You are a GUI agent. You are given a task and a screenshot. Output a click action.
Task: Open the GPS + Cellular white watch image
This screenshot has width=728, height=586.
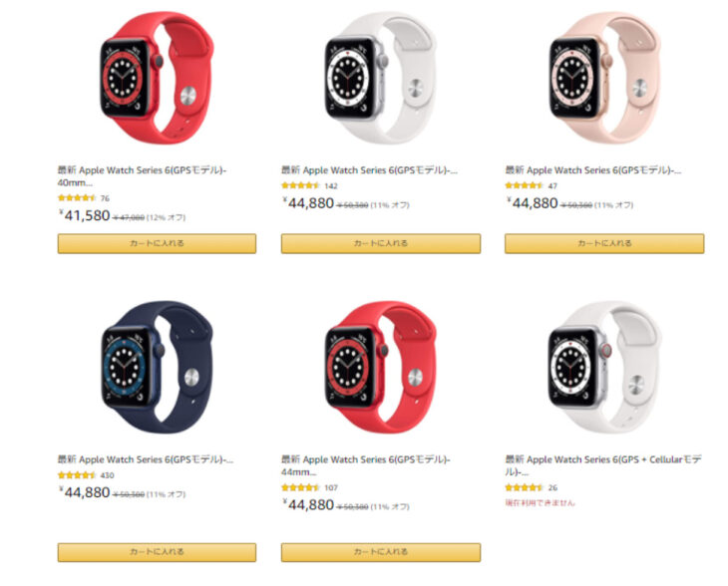(x=604, y=367)
